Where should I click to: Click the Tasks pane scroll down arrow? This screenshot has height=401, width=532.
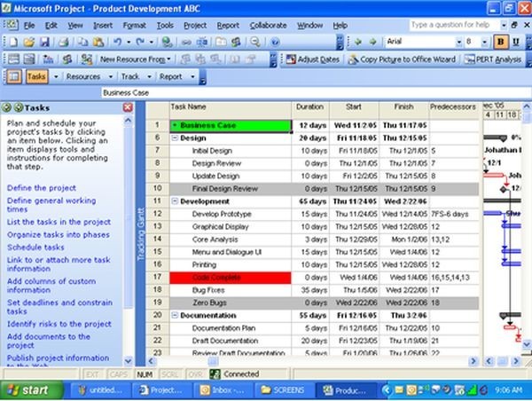128,360
